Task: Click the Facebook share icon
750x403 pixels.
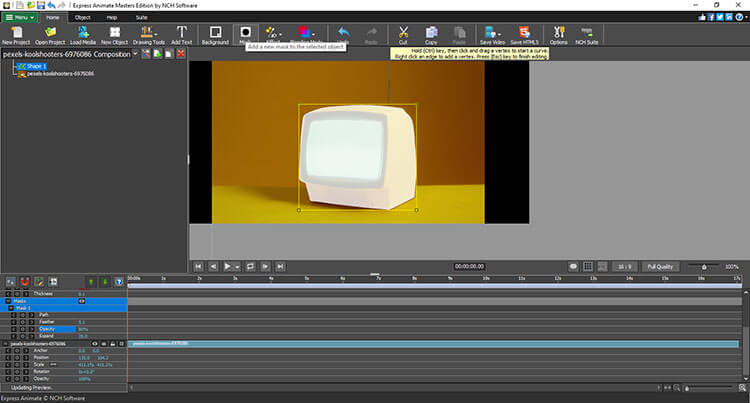Action: coord(711,17)
